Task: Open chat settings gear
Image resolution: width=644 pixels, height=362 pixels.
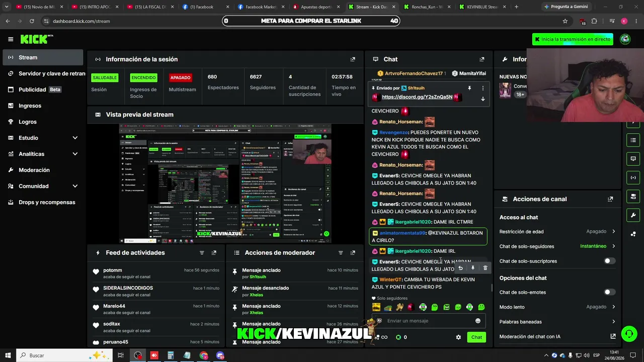Action: 458,337
